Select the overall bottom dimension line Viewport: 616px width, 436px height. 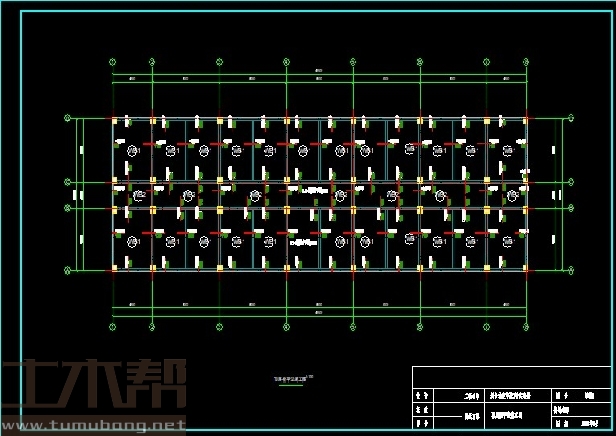coord(319,315)
